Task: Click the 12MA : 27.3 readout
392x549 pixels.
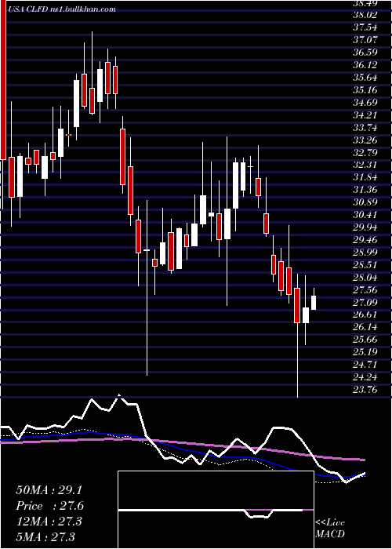Action: coord(49,521)
